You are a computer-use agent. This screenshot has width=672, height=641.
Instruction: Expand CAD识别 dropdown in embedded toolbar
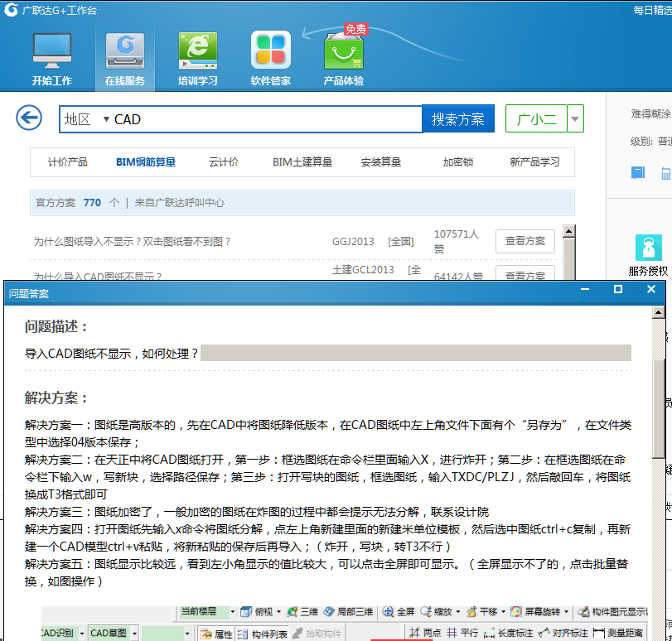click(x=82, y=633)
